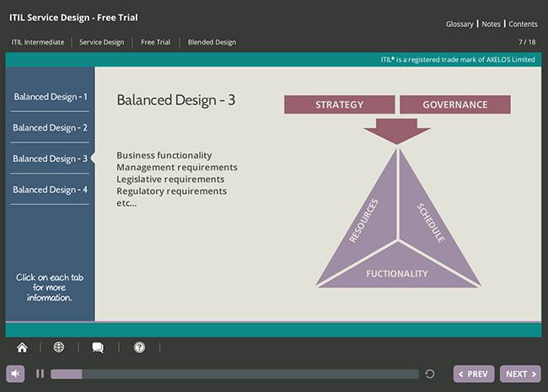548x392 pixels.
Task: Click the Service Design breadcrumb
Action: click(x=102, y=42)
